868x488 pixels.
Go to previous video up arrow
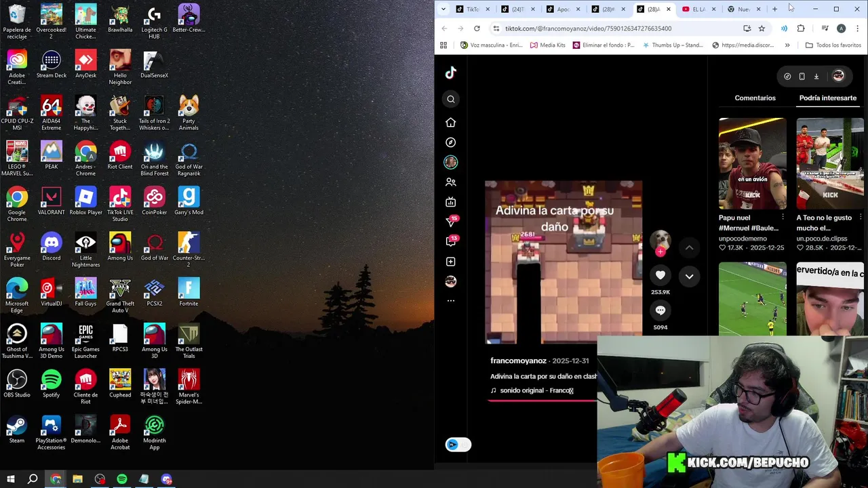(x=689, y=248)
